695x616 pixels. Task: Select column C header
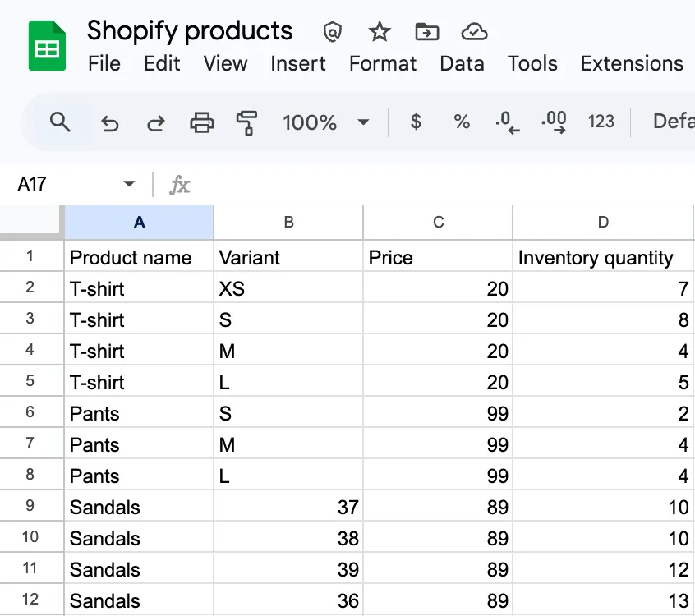point(438,222)
